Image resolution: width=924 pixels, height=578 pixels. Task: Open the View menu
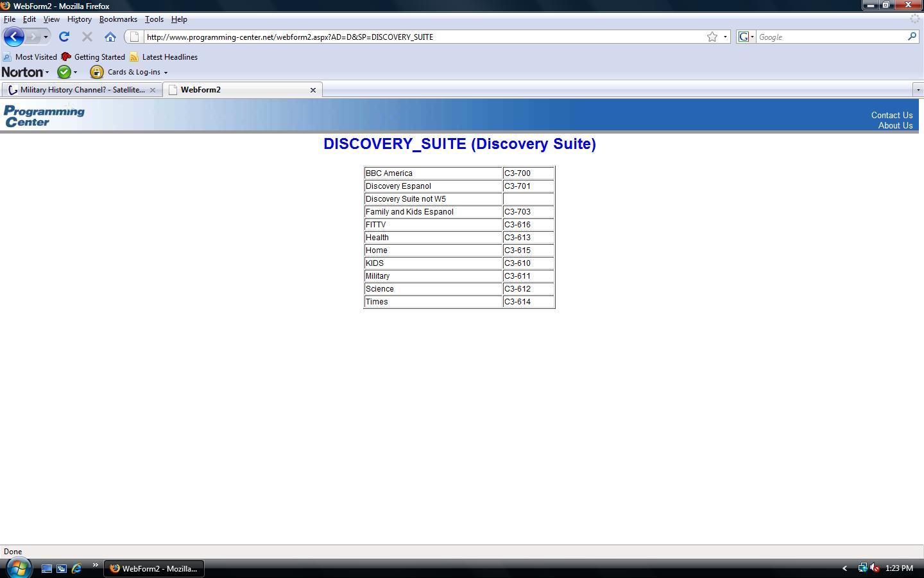[x=51, y=19]
